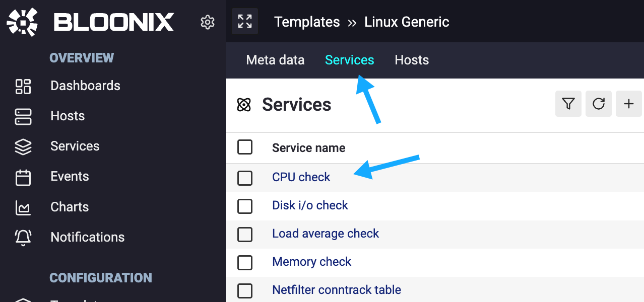Click the Events calendar icon
Screen dimensions: 644x302
(x=23, y=177)
